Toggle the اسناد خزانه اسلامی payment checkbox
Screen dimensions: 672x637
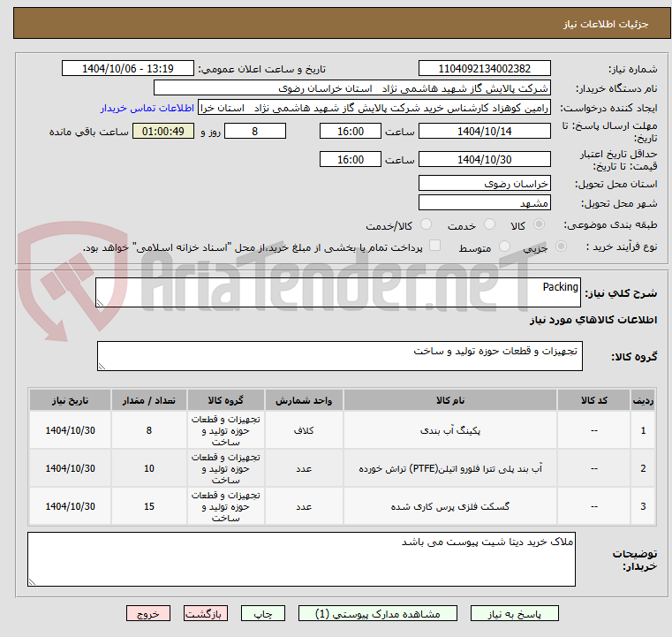pos(434,246)
